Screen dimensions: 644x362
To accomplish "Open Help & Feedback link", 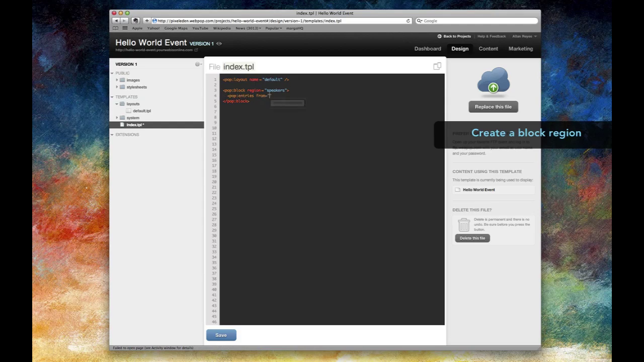I will (492, 36).
